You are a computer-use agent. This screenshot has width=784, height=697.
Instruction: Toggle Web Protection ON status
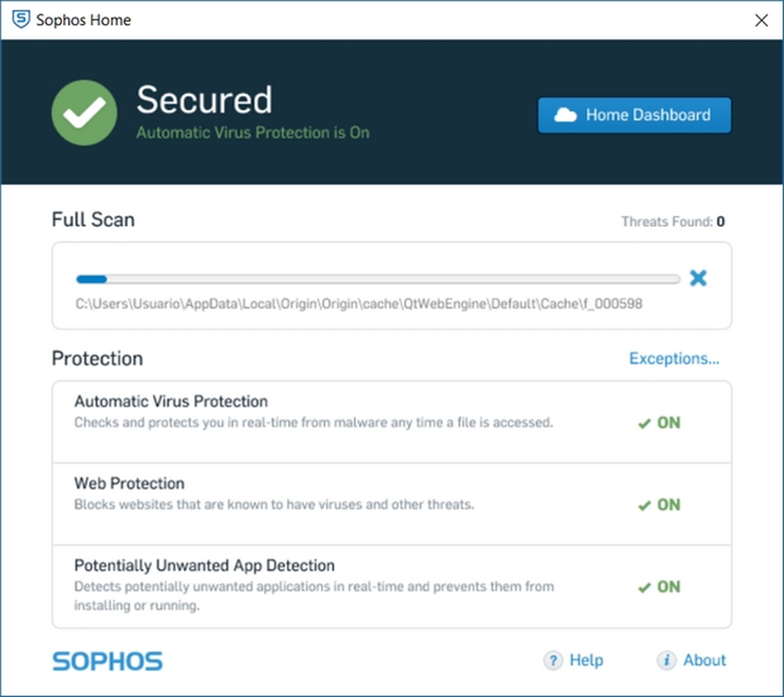click(660, 505)
